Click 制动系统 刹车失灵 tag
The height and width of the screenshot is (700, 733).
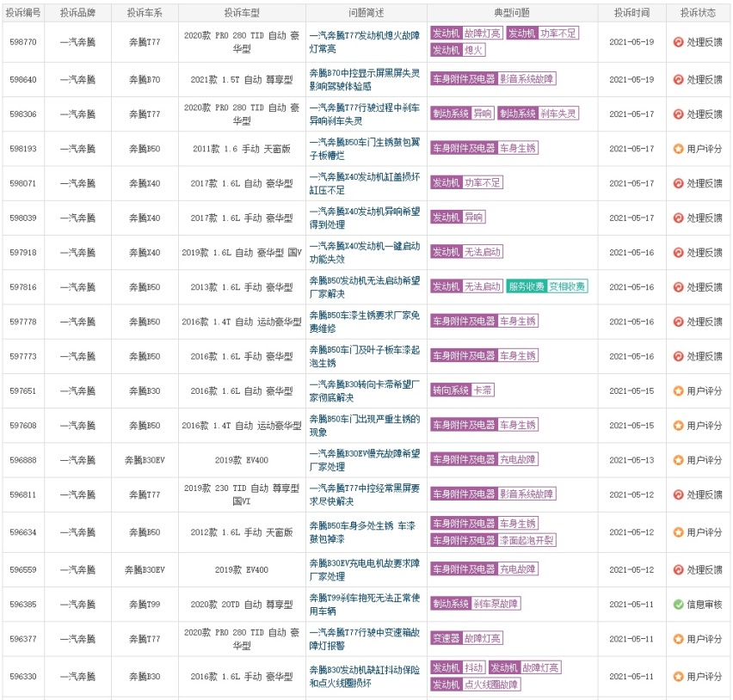click(x=538, y=114)
